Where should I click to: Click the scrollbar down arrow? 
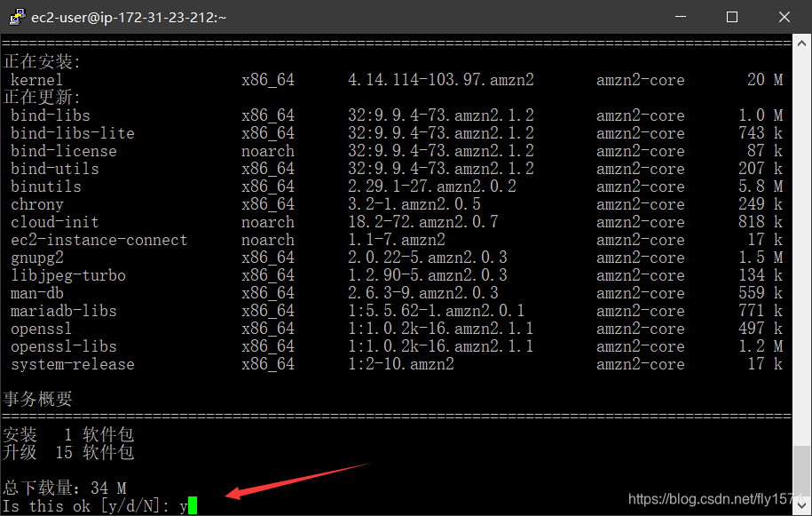(x=801, y=504)
